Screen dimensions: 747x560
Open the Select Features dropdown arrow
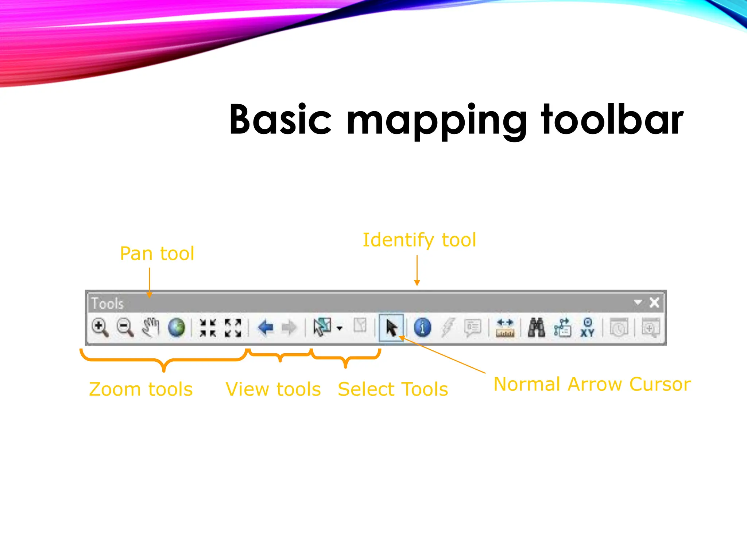coord(339,328)
